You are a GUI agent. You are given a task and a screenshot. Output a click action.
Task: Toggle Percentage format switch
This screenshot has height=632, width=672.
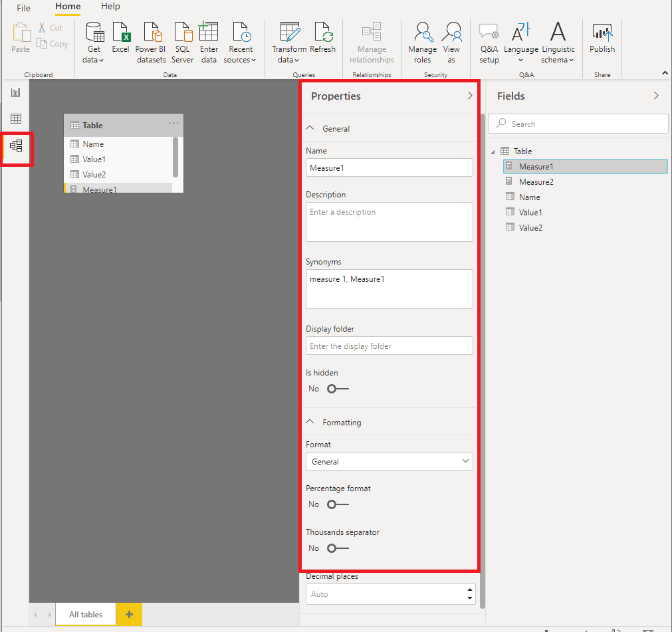pos(338,504)
